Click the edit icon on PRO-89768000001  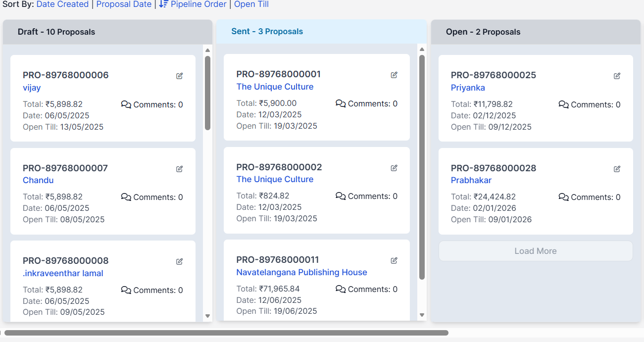(x=394, y=75)
